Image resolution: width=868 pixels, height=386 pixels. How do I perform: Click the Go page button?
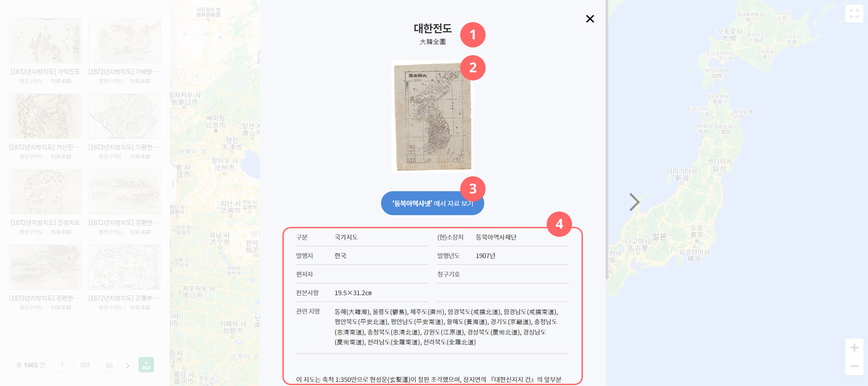pos(109,365)
